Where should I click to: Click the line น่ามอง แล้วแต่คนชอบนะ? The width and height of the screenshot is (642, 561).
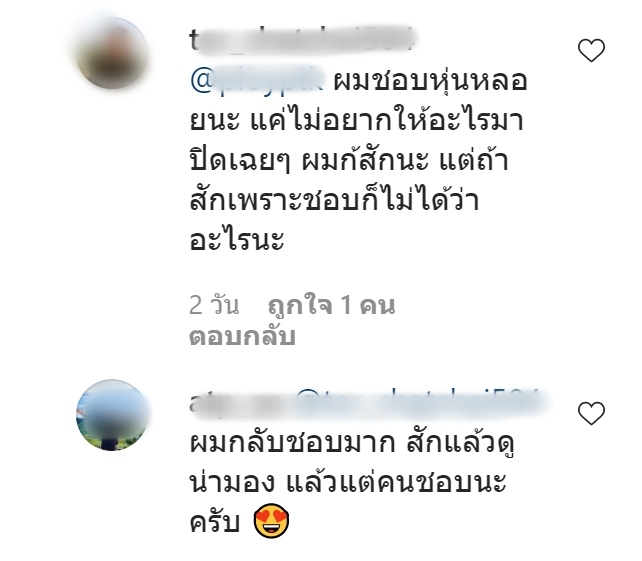348,482
